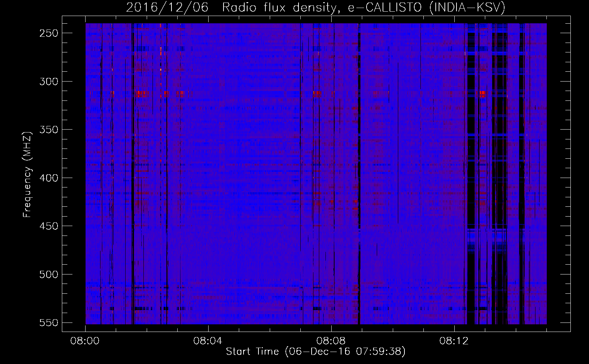Click the 300 frequency tick label
589x364 pixels.
(49, 81)
